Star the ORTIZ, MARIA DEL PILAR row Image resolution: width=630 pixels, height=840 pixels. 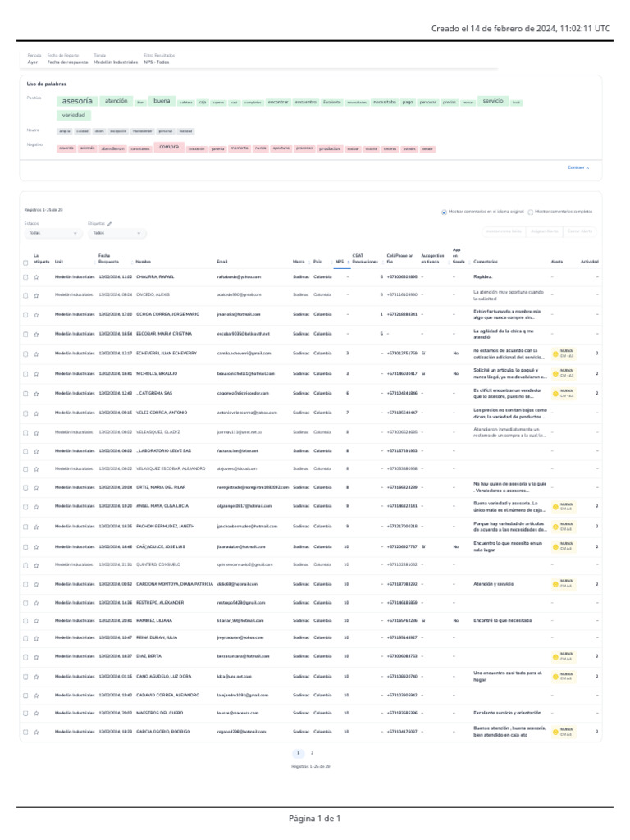pyautogui.click(x=36, y=488)
